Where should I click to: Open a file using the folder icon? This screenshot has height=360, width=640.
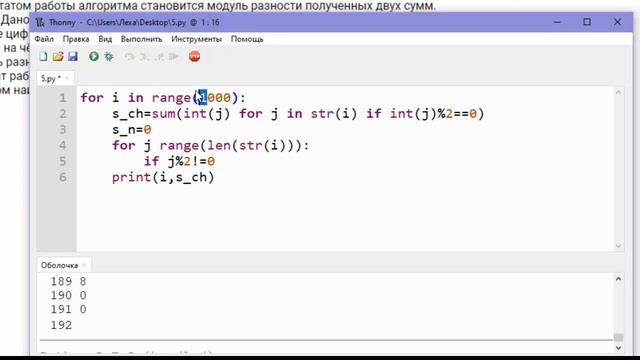pos(58,56)
